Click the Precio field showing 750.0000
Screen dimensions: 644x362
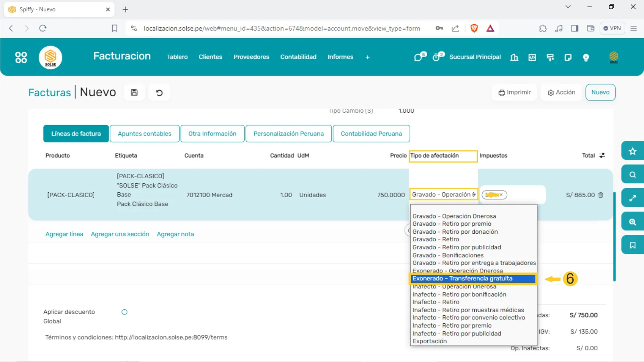coord(391,195)
